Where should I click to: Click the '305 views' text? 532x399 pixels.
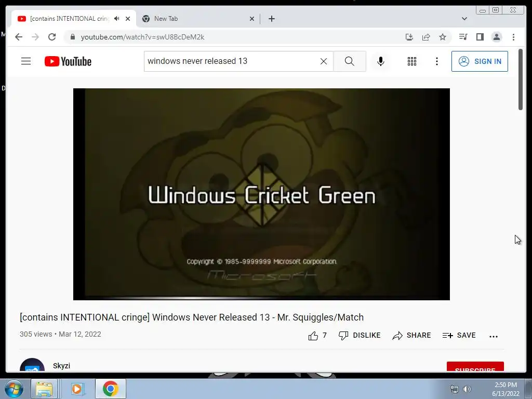coord(36,334)
